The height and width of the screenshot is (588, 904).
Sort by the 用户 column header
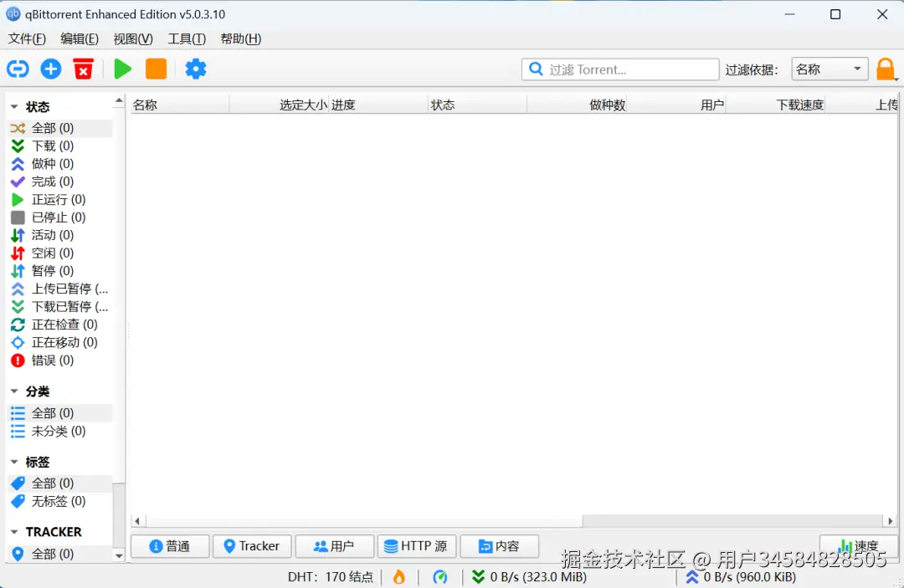pos(676,105)
